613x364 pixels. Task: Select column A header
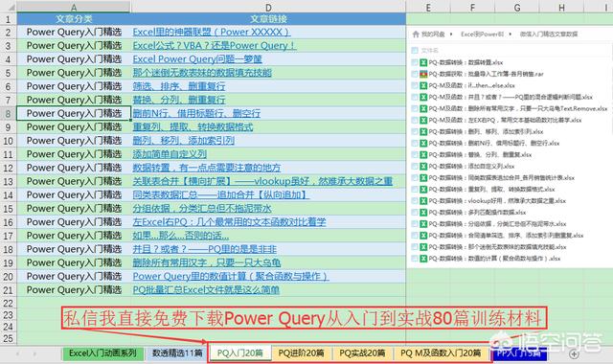74,7
